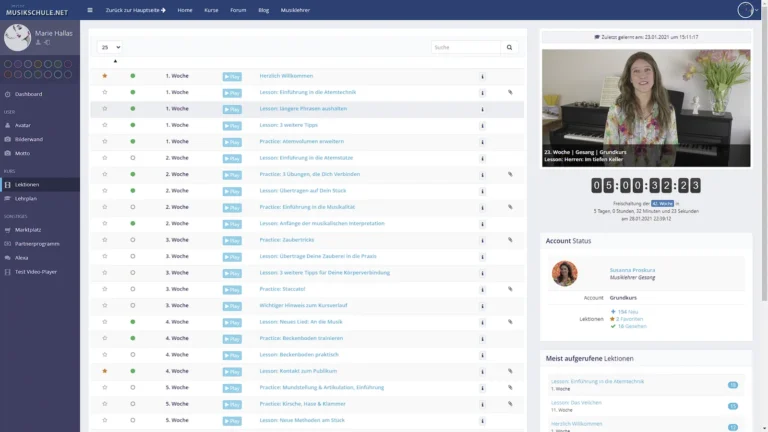Open user profile avatar in top bar
Viewport: 768px width, 432px height.
[x=745, y=10]
